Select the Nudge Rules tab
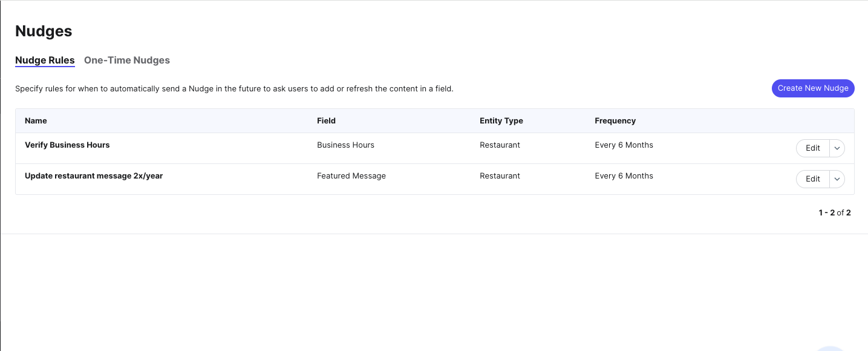868x351 pixels. pos(45,61)
